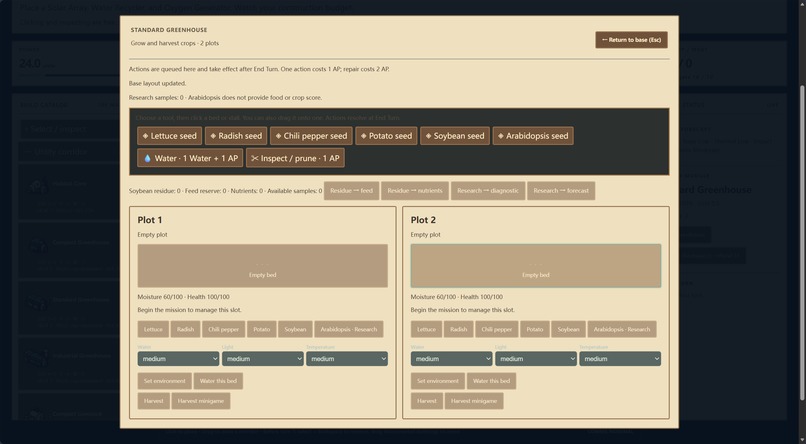Pick the Chili pepper seed tool
The width and height of the screenshot is (806, 444).
pyautogui.click(x=311, y=136)
